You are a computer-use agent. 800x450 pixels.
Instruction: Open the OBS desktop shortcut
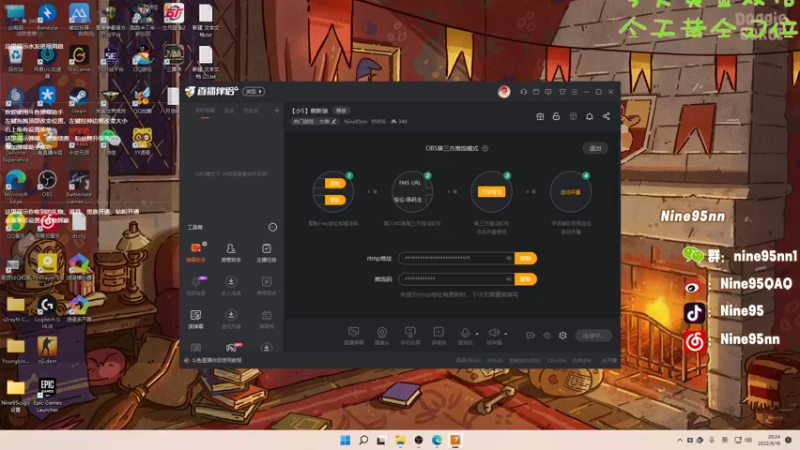tap(47, 184)
